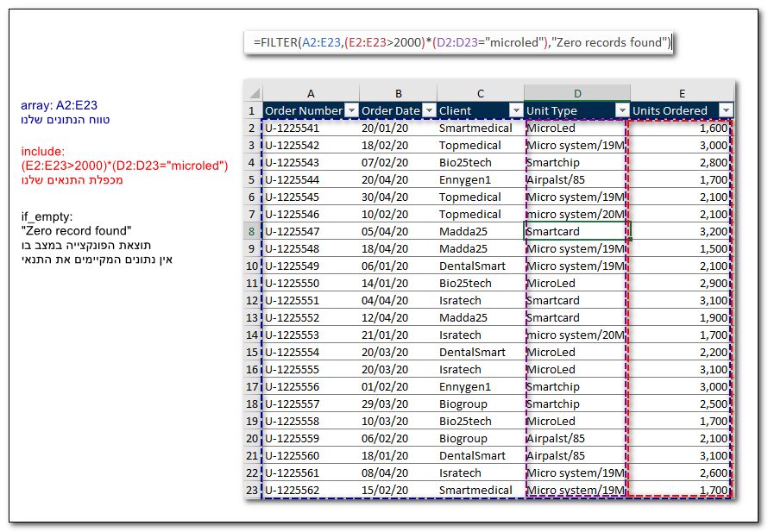The height and width of the screenshot is (532, 768).
Task: Click Airpalst/85 cell in row 5
Action: 577,179
